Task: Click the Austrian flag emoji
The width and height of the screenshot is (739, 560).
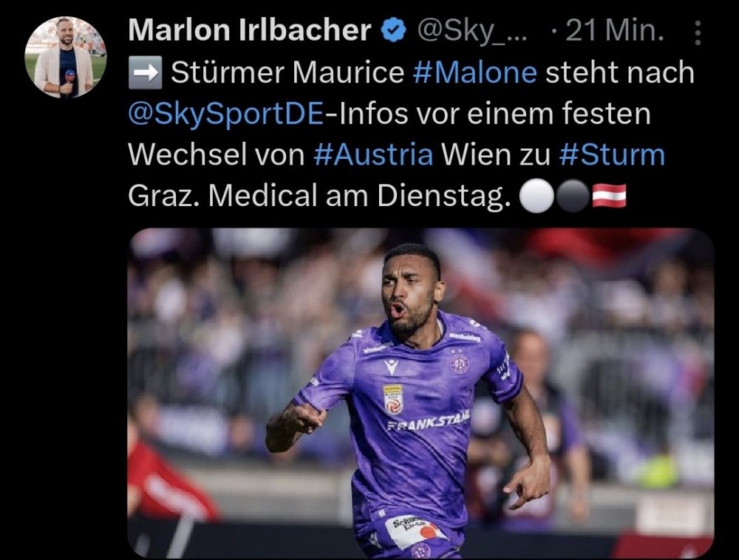Action: pos(609,197)
